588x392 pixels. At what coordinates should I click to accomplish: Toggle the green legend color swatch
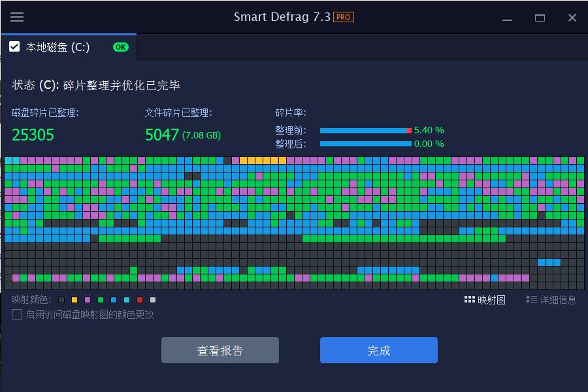click(x=101, y=300)
